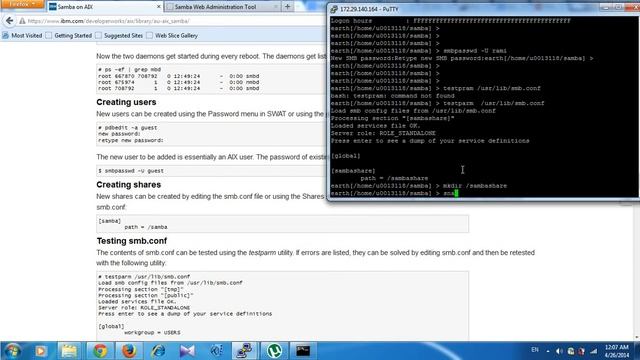Switch to PuTTY in the taskbar
640x360 pixels.
pos(244,351)
